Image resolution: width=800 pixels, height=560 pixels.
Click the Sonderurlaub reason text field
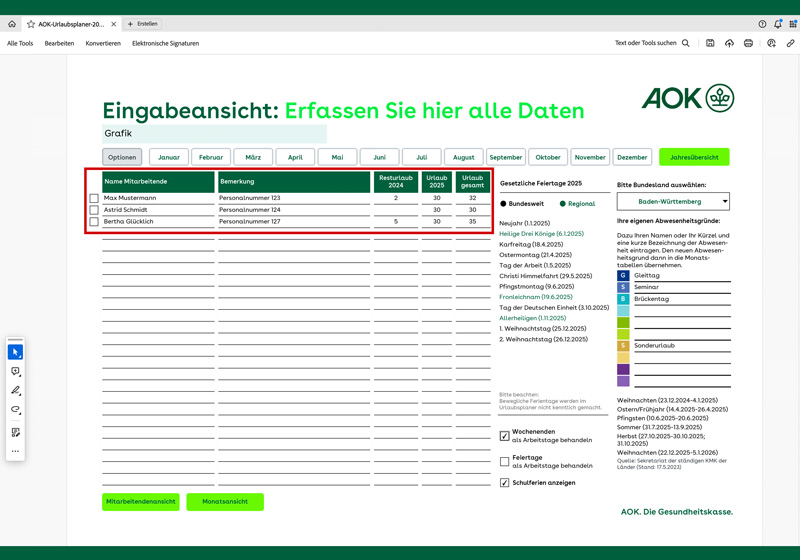pyautogui.click(x=682, y=346)
